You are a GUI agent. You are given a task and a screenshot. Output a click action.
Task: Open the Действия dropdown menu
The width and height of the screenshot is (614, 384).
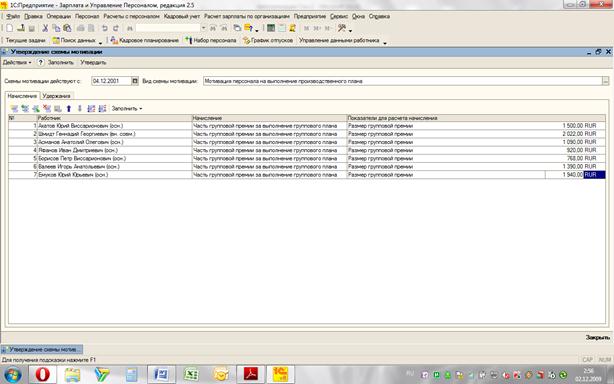pos(17,63)
